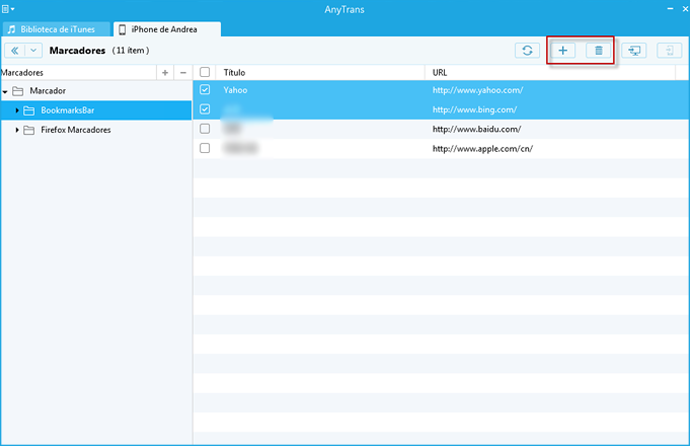Go back with the double-arrow button
This screenshot has width=690, height=446.
point(15,51)
